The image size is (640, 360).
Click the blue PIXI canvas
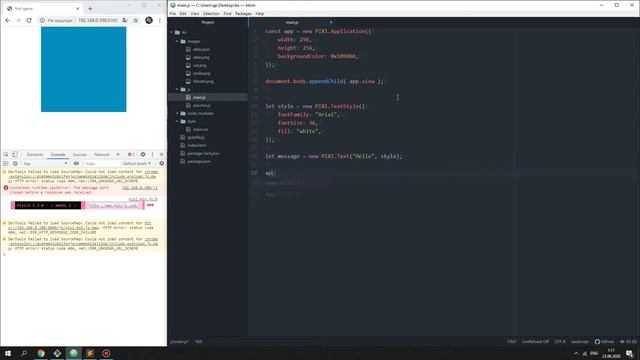pos(84,69)
